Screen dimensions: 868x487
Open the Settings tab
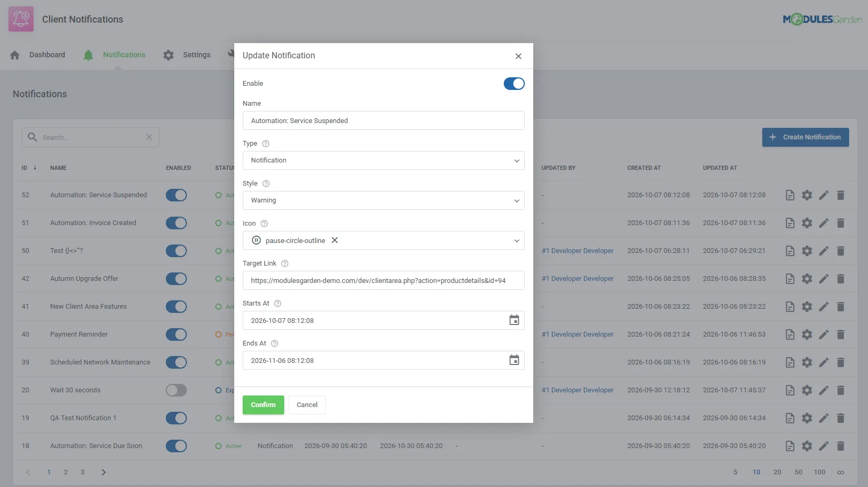pos(187,55)
